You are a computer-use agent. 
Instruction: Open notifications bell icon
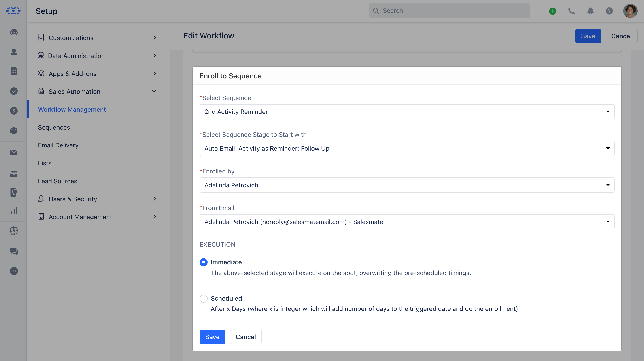point(590,11)
